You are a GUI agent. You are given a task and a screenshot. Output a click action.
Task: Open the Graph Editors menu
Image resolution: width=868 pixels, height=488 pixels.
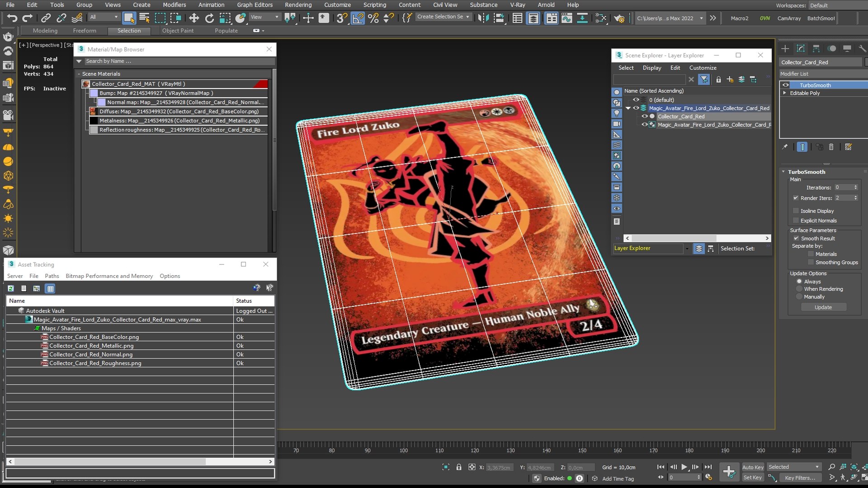click(x=255, y=5)
